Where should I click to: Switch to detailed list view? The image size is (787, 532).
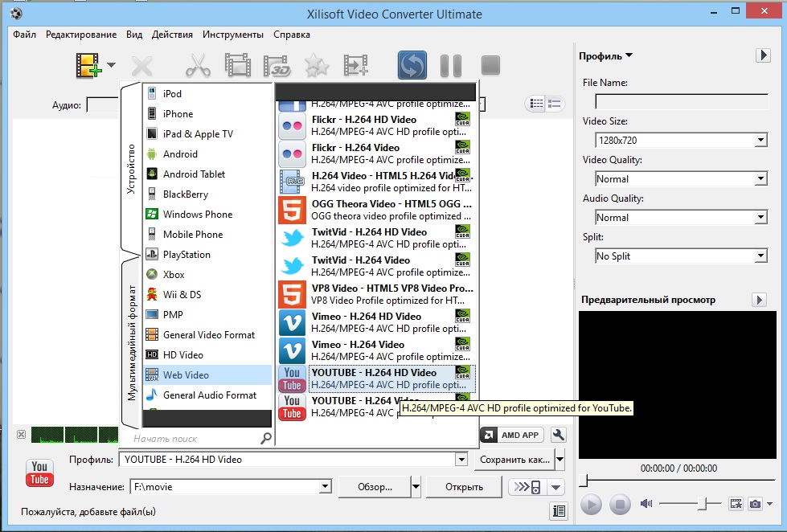(x=555, y=104)
